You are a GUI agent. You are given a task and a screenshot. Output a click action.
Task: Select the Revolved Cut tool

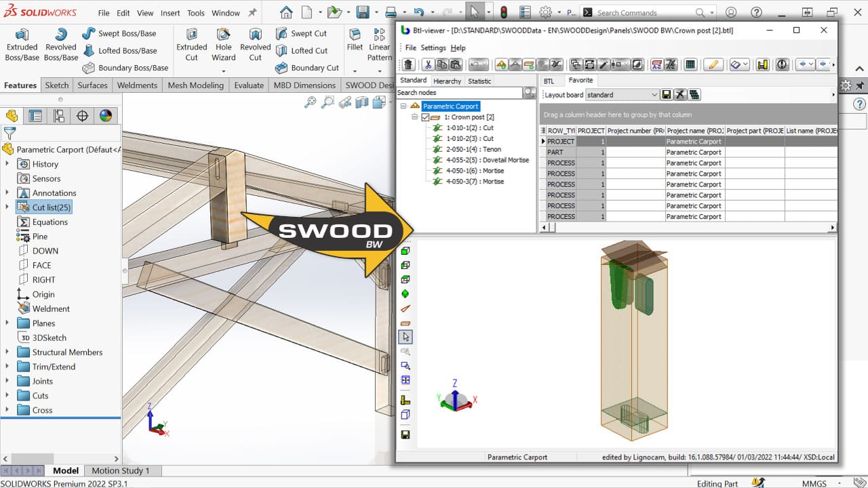(x=255, y=45)
